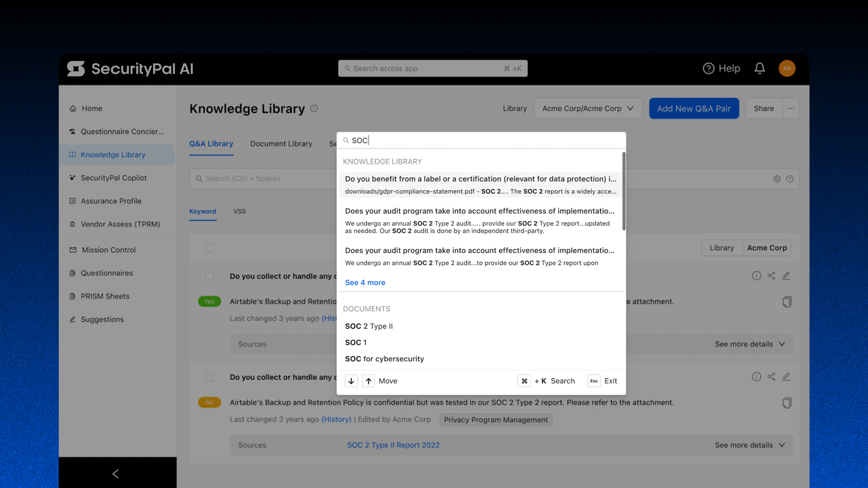868x488 pixels.
Task: Open the more options ellipsis menu
Action: pyautogui.click(x=791, y=108)
